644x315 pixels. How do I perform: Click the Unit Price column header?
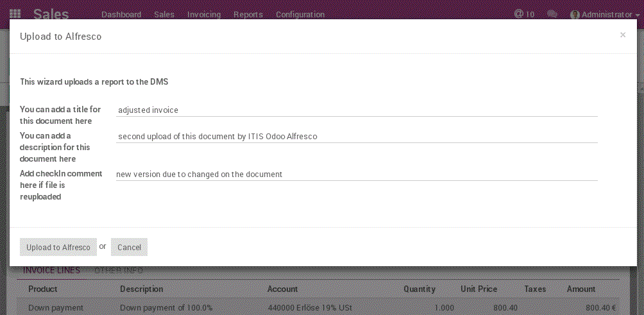click(x=479, y=289)
